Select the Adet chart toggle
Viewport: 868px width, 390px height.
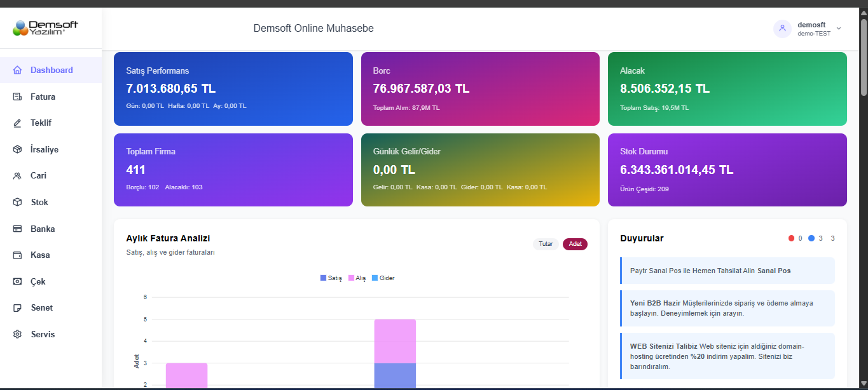pos(575,244)
